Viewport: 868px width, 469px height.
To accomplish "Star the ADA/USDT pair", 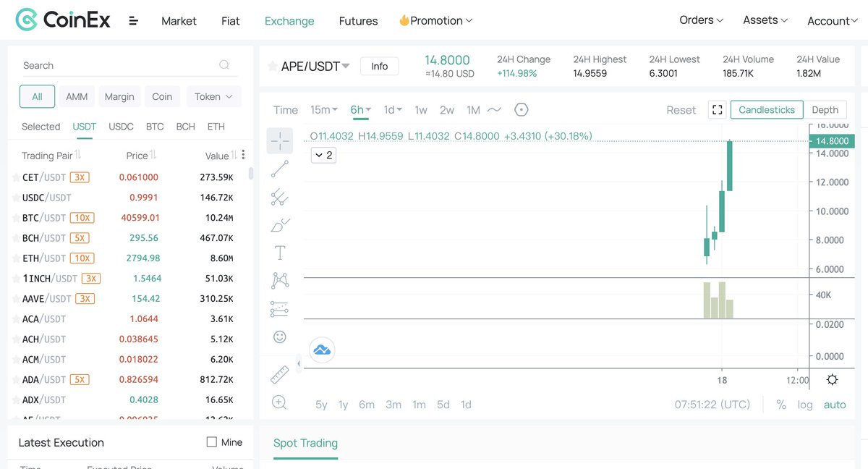I will click(16, 379).
